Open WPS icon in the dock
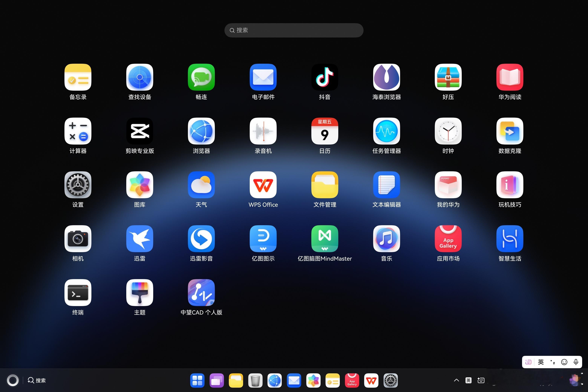The width and height of the screenshot is (588, 392). [371, 381]
